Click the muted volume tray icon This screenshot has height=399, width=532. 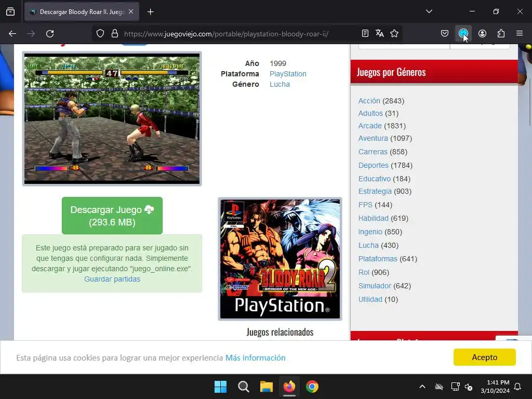(469, 387)
